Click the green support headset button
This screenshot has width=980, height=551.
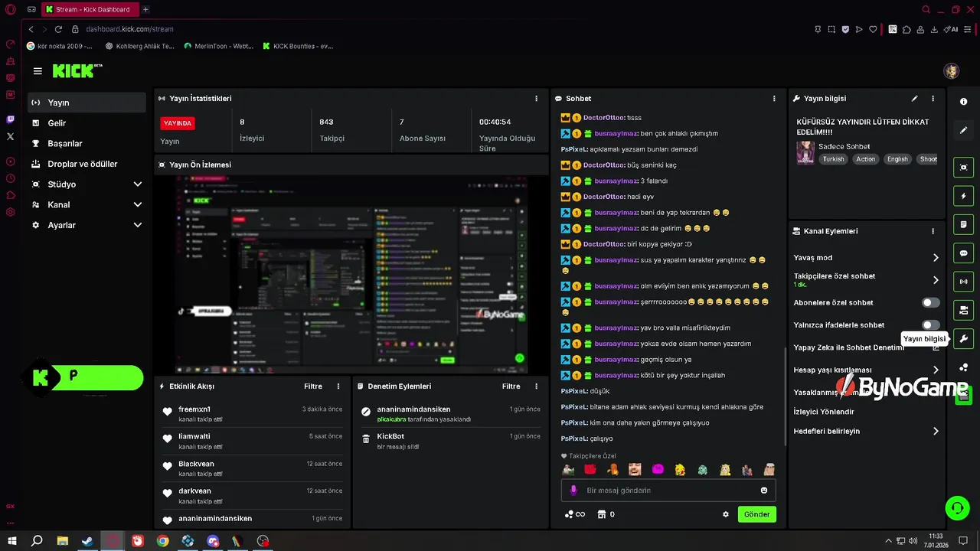(956, 507)
